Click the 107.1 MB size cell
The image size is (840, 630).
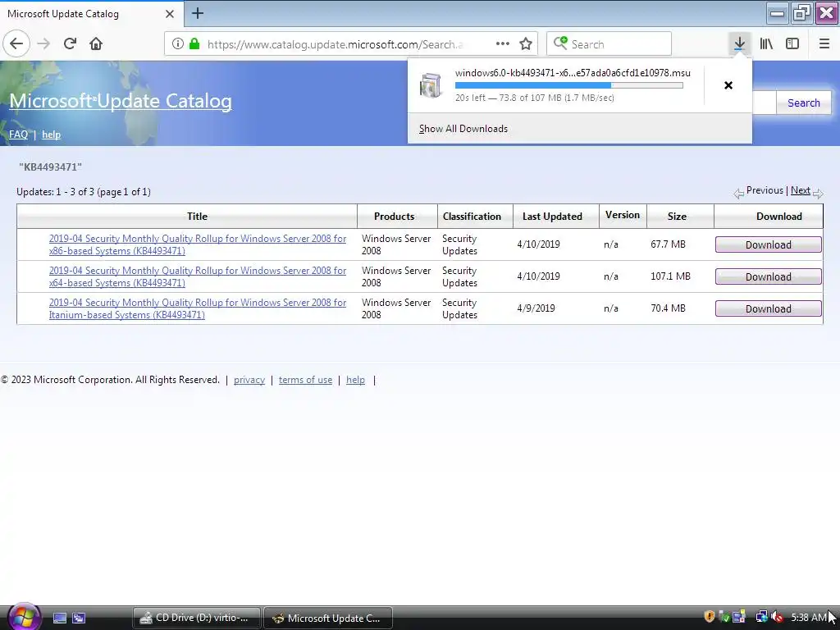(x=671, y=276)
